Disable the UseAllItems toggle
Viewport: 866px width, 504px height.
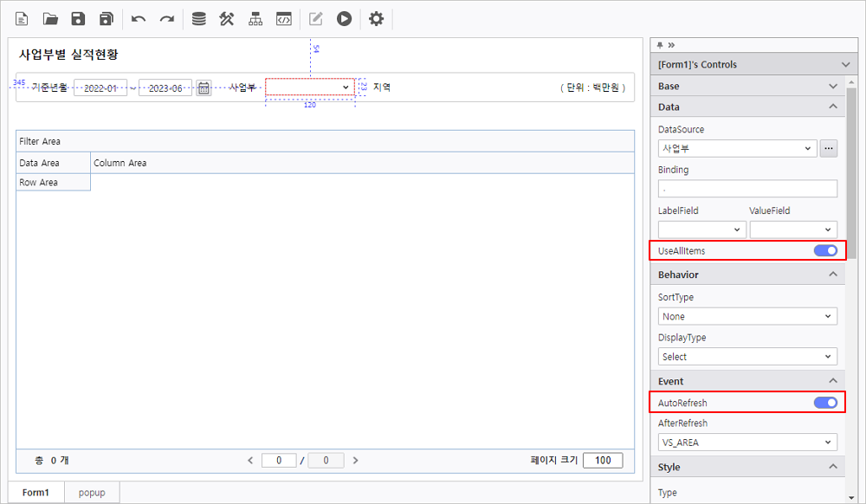825,251
